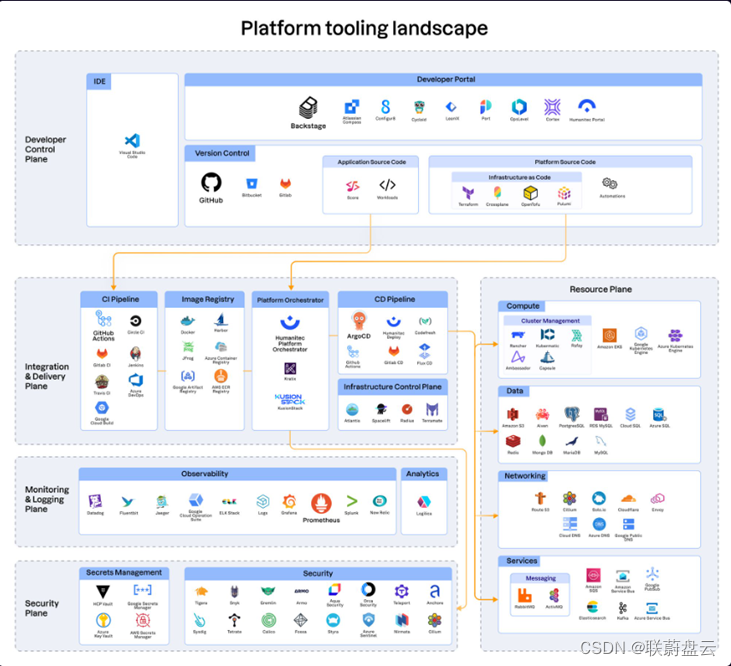Click the Mongo DB leaf icon
This screenshot has height=666, width=731.
click(542, 441)
